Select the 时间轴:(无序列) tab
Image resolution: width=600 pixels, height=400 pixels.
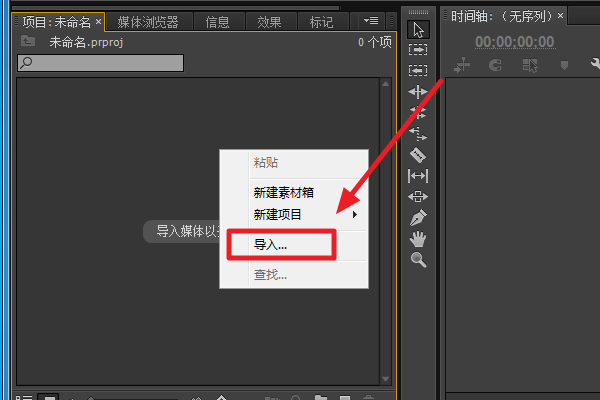(x=501, y=16)
